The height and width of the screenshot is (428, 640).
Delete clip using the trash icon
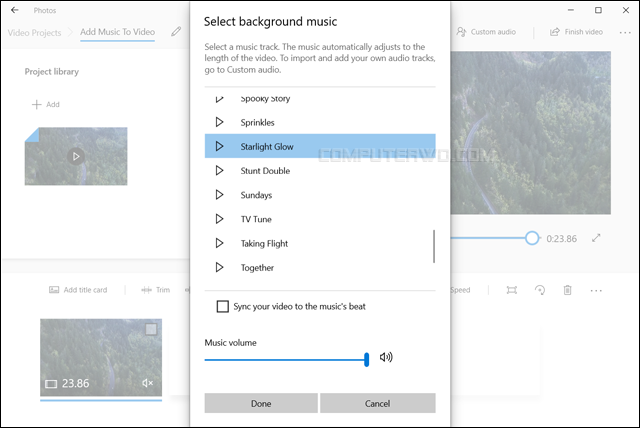pyautogui.click(x=567, y=290)
